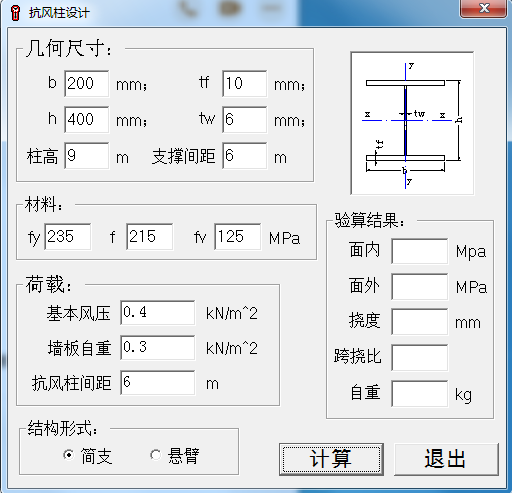Click the tf thickness input box
Image resolution: width=512 pixels, height=493 pixels.
point(245,83)
